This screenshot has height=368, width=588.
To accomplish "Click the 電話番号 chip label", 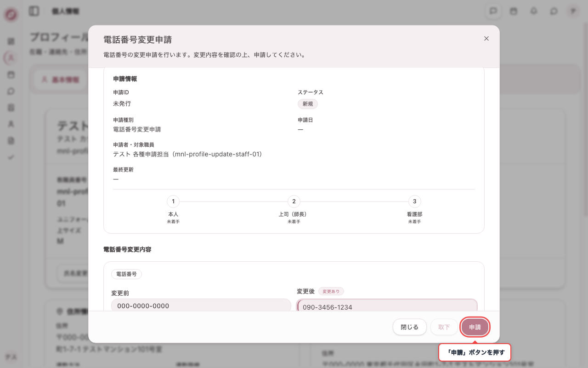I will [126, 274].
